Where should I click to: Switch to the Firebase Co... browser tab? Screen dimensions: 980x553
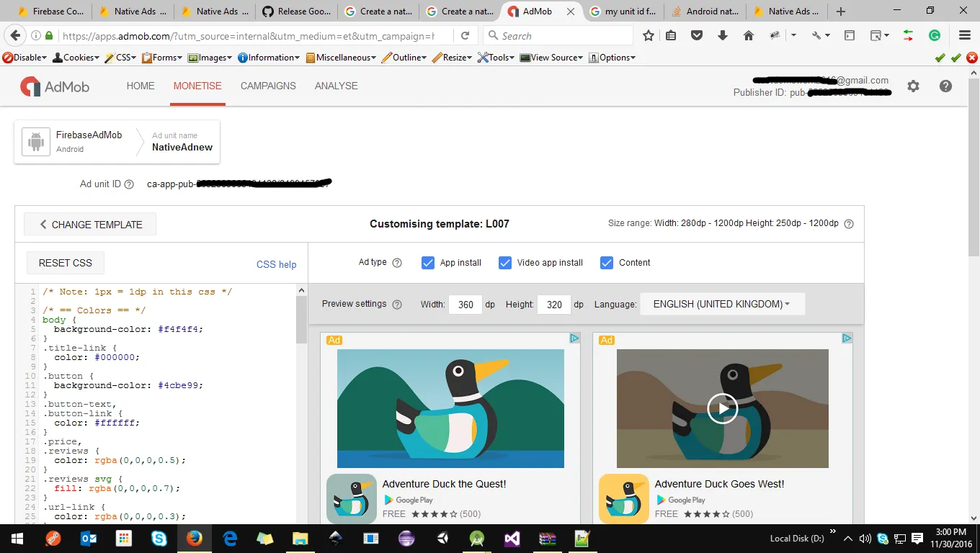51,12
